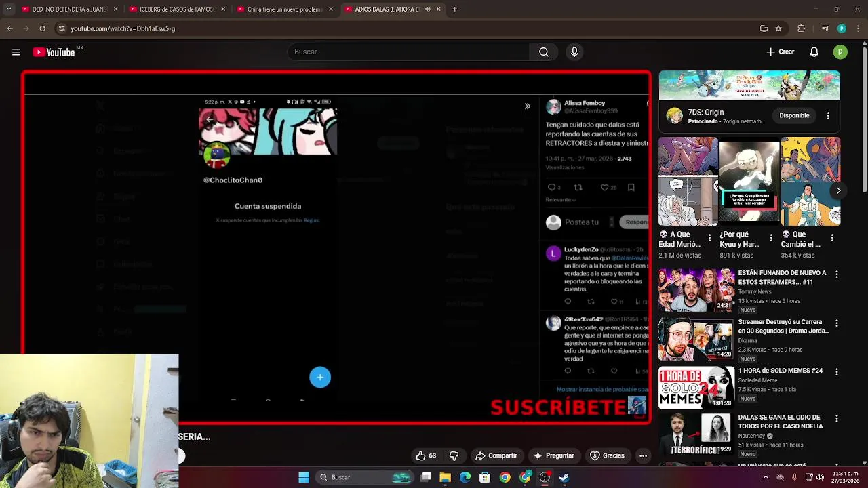Screen dimensions: 868x488
Task: Open Microsoft Store from taskbar
Action: (x=485, y=477)
